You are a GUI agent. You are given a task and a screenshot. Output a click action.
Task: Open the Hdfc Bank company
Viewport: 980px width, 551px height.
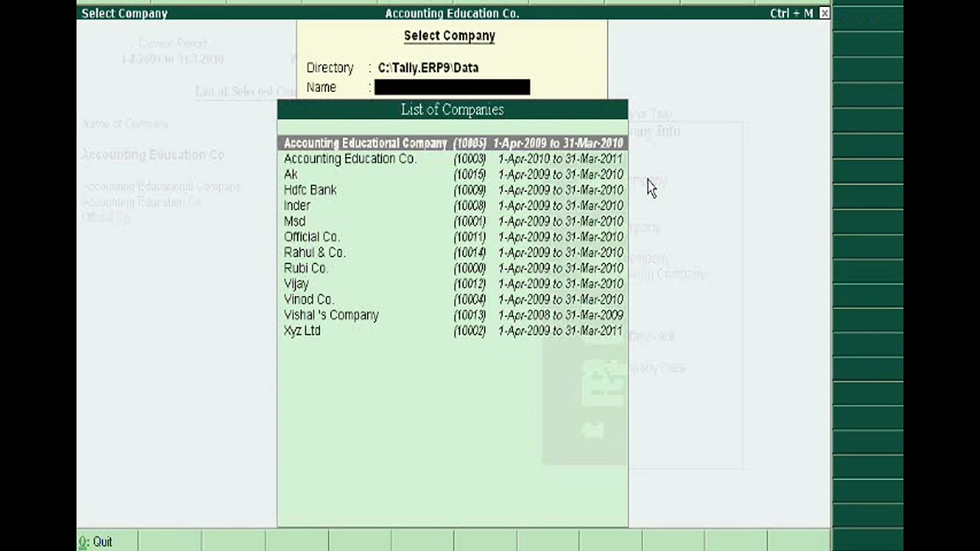[452, 190]
